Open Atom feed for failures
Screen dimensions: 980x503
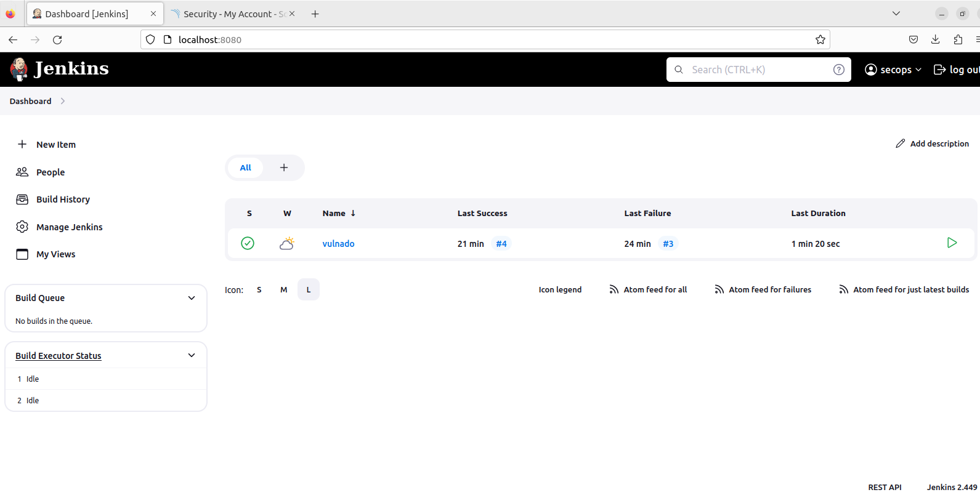click(x=770, y=290)
